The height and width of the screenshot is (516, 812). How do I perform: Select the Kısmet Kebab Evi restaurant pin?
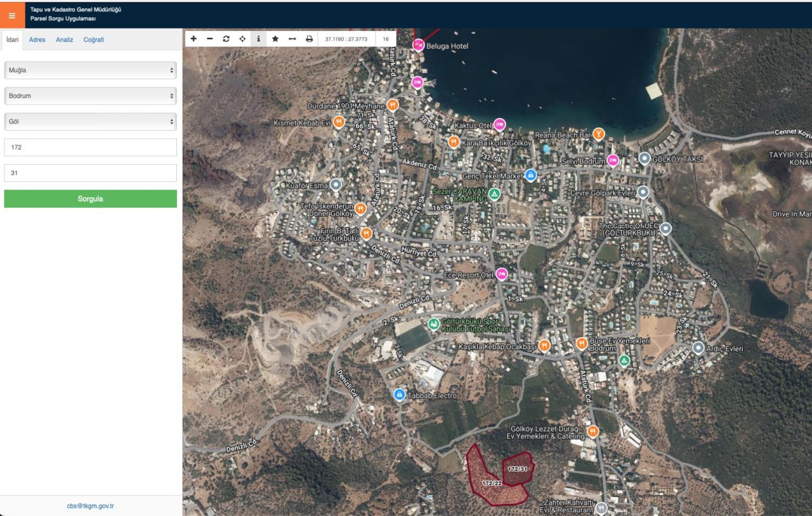click(339, 121)
